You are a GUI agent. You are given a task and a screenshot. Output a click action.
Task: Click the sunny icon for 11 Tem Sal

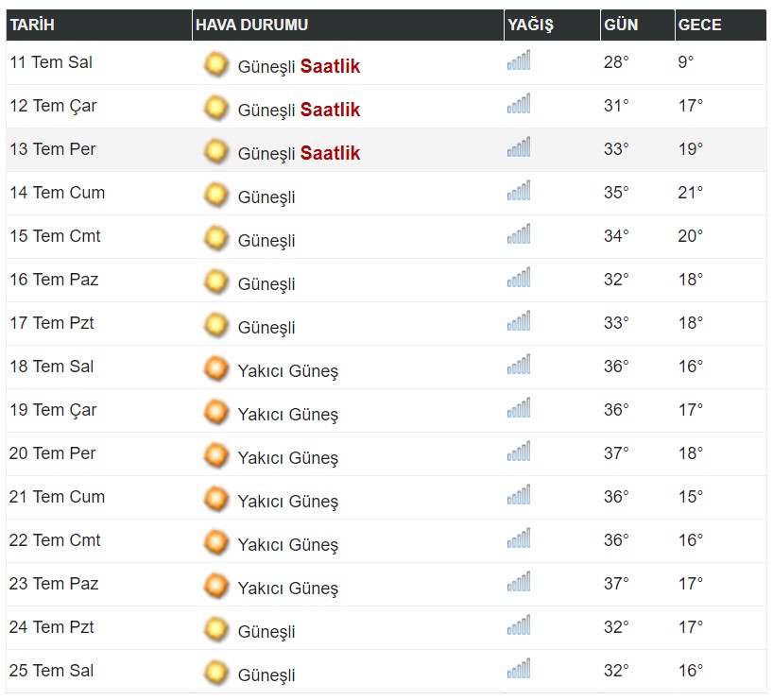(x=215, y=64)
